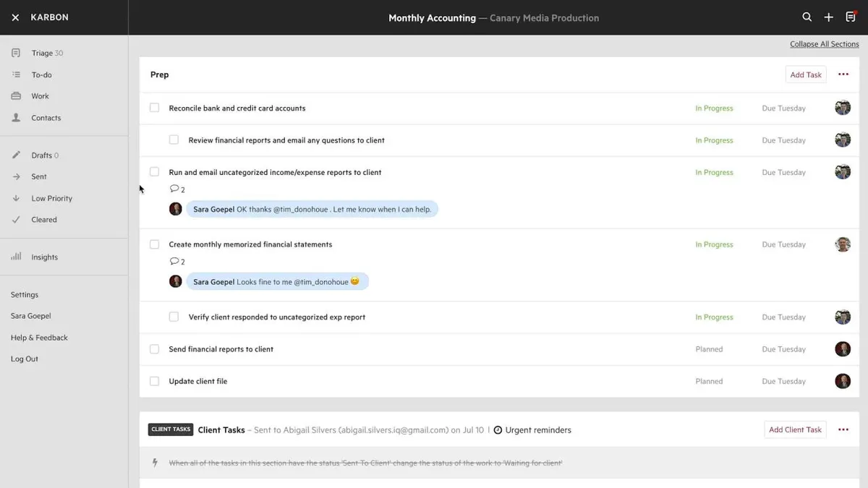Click assignee avatar on Send financial reports
Image resolution: width=868 pixels, height=488 pixels.
pos(843,349)
